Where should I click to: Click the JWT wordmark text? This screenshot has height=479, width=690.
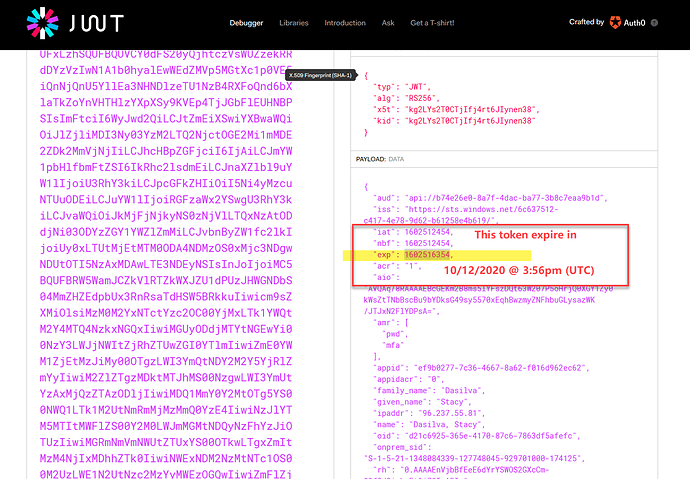pyautogui.click(x=96, y=23)
